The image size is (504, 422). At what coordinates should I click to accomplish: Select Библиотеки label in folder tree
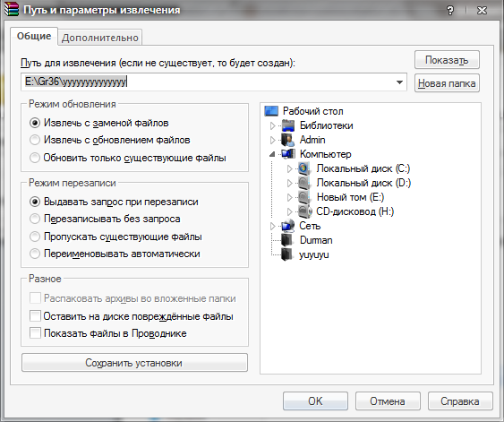(x=326, y=125)
